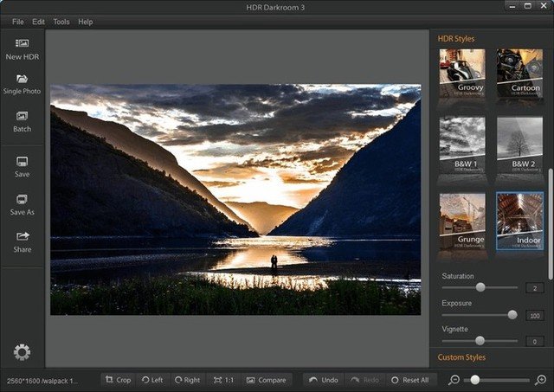The height and width of the screenshot is (392, 554).
Task: Click the Saturation slider handle
Action: click(x=481, y=287)
